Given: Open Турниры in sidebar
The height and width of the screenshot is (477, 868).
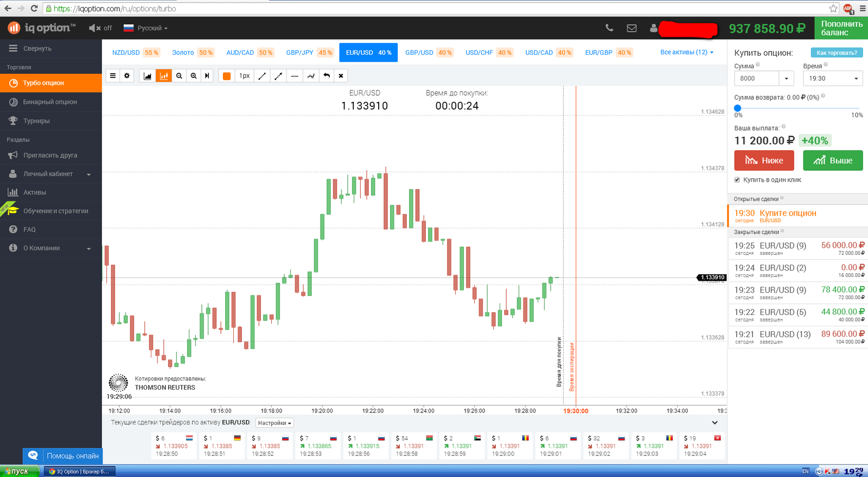Looking at the screenshot, I should tap(51, 121).
